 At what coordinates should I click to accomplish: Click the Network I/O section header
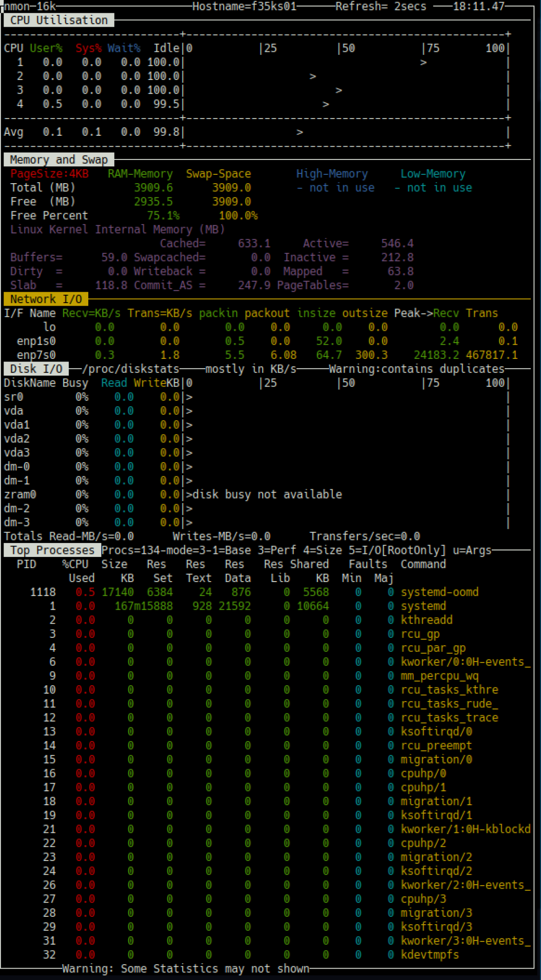(46, 299)
